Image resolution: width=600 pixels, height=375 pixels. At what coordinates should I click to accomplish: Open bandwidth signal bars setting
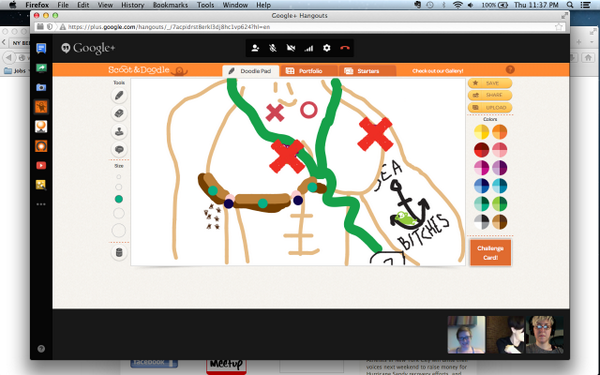tap(308, 48)
